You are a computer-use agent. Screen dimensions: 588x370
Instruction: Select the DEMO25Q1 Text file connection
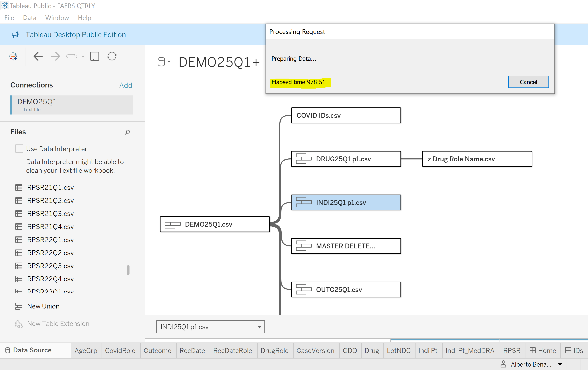point(72,105)
